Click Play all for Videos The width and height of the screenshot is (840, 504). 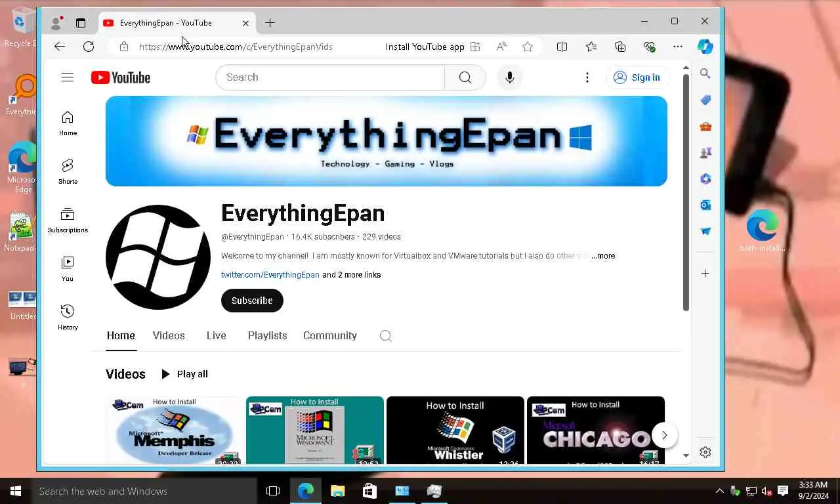(x=184, y=374)
